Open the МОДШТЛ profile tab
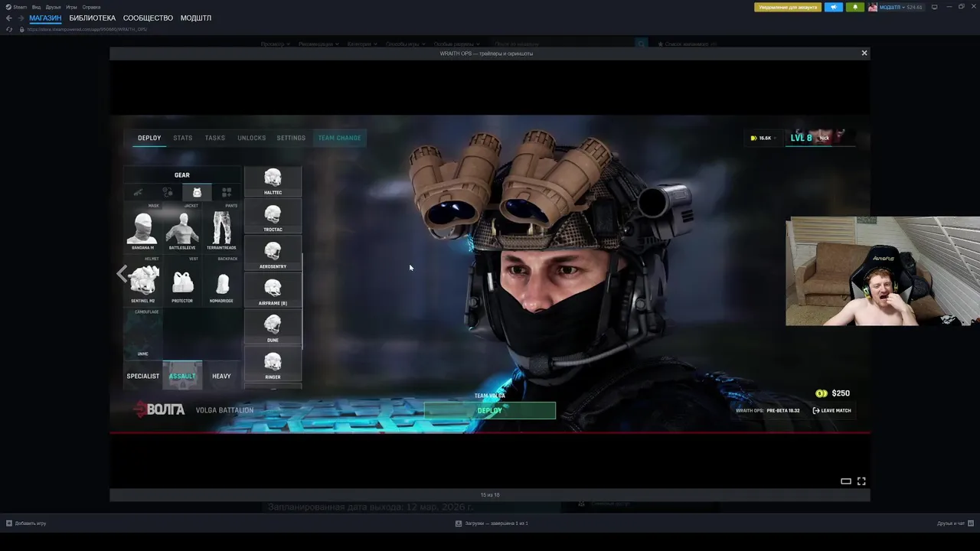This screenshot has width=980, height=551. 196,18
